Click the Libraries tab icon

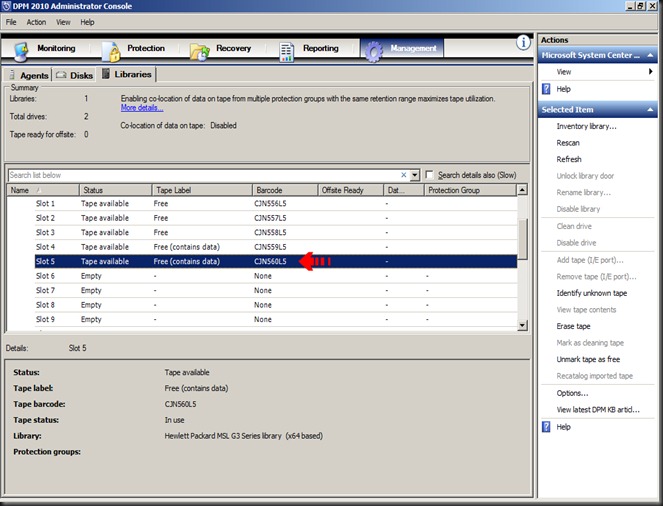pyautogui.click(x=106, y=74)
